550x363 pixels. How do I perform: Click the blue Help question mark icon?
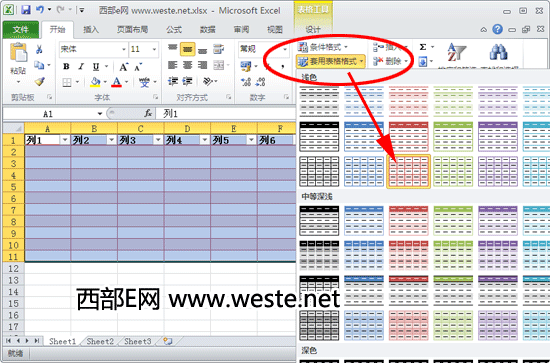click(x=497, y=29)
